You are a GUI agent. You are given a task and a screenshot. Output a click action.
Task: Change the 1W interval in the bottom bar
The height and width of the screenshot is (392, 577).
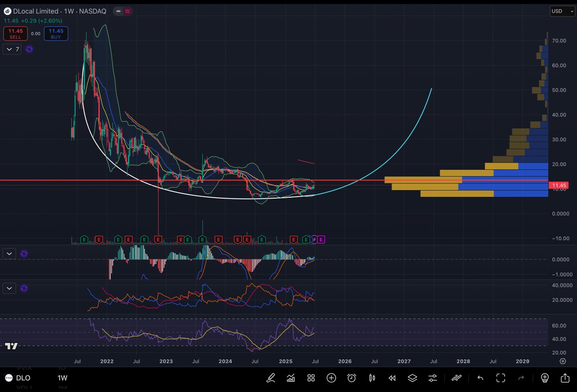[x=63, y=378]
